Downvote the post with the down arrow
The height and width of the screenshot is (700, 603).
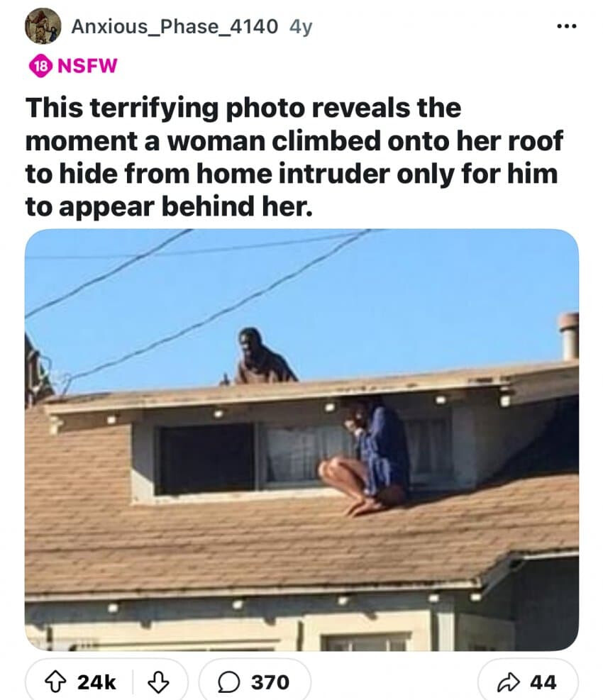[159, 682]
